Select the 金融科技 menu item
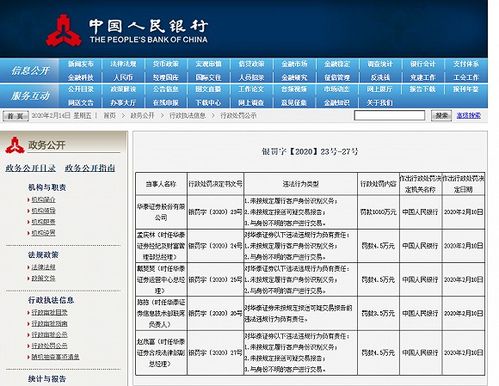 click(80, 77)
